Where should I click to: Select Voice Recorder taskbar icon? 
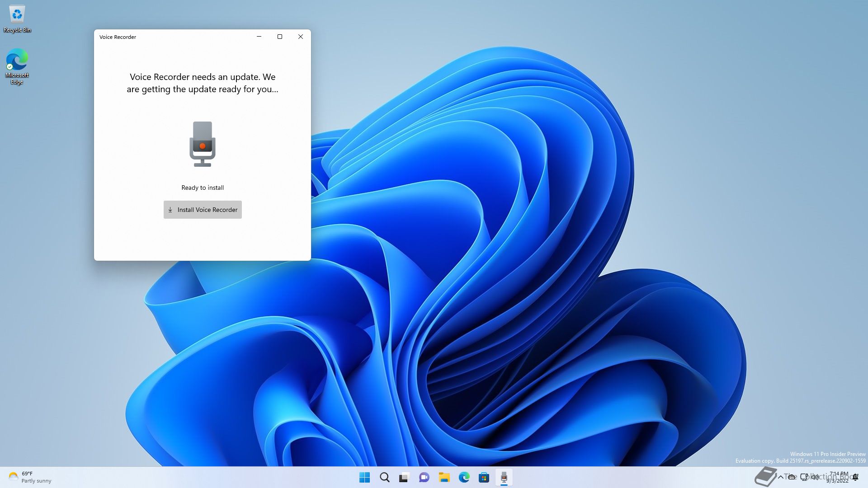pos(504,477)
